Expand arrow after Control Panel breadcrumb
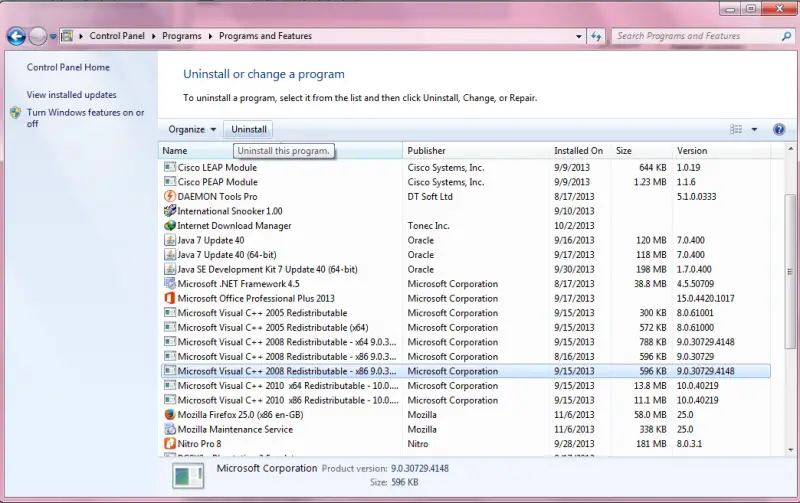The height and width of the screenshot is (503, 800). (154, 36)
